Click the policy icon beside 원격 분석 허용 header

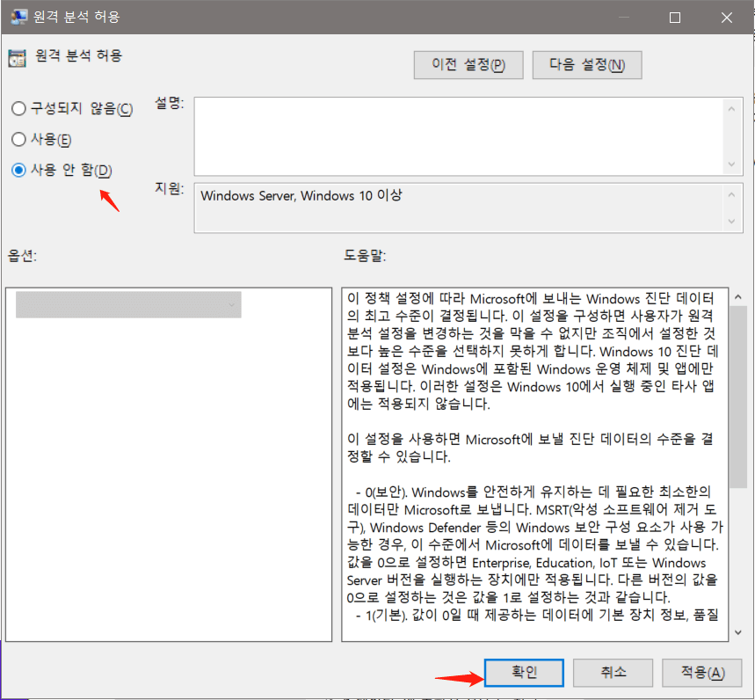coord(17,56)
